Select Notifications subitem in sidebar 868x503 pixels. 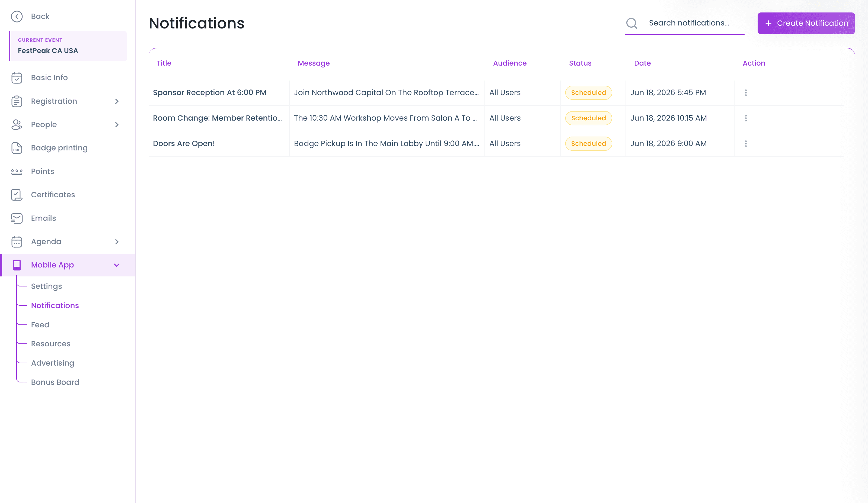click(x=55, y=305)
